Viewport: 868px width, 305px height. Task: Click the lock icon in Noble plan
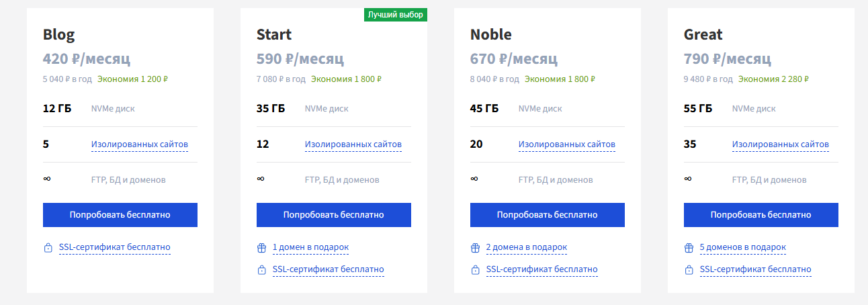[476, 270]
